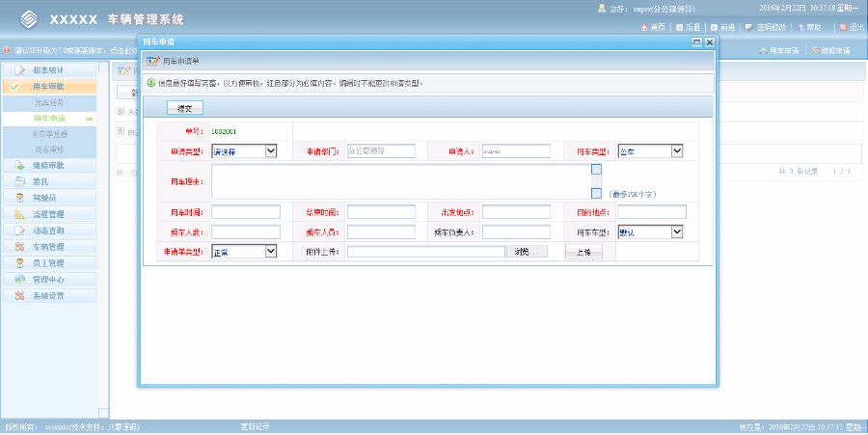Click the 出发地点 input field
Screen dimensions: 868x435
coord(517,212)
